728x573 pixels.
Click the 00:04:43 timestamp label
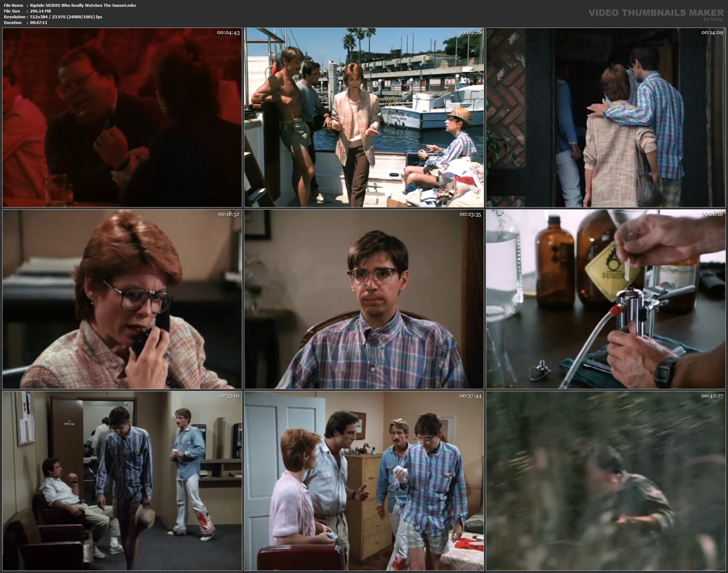pos(228,33)
